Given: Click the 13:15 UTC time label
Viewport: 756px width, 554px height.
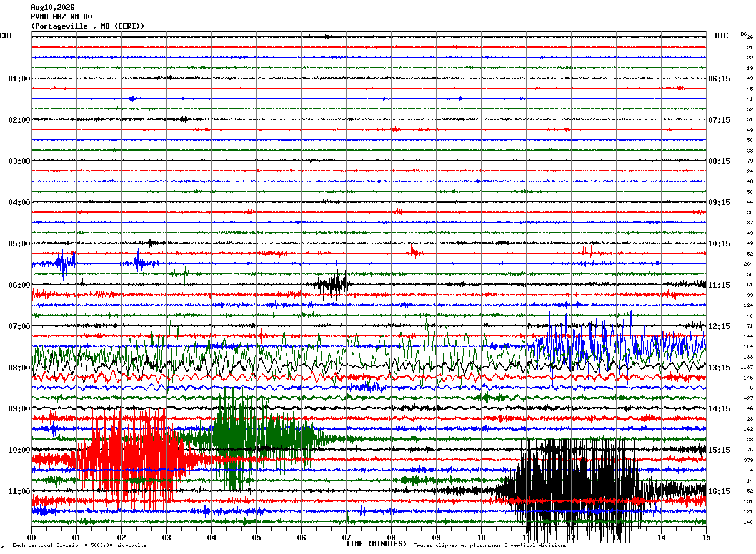Looking at the screenshot, I should [719, 368].
